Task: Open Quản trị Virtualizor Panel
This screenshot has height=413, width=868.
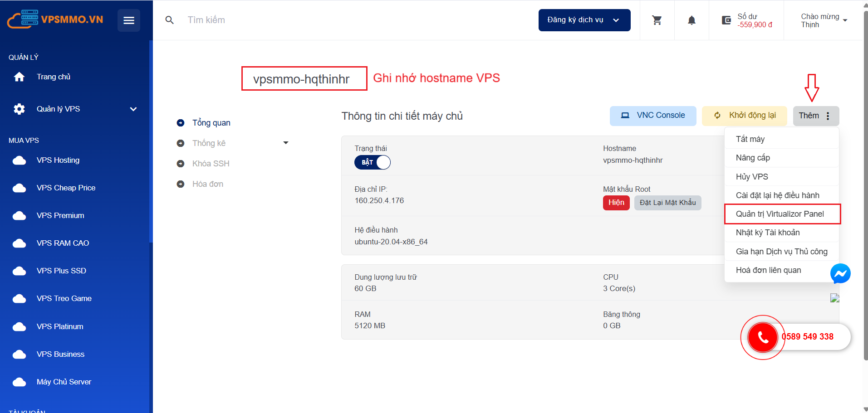Action: coord(782,214)
